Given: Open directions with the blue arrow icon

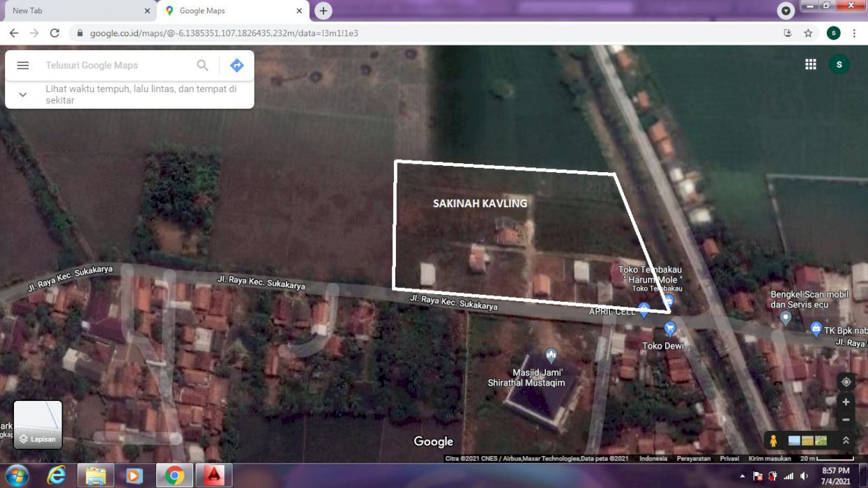Looking at the screenshot, I should tap(237, 66).
